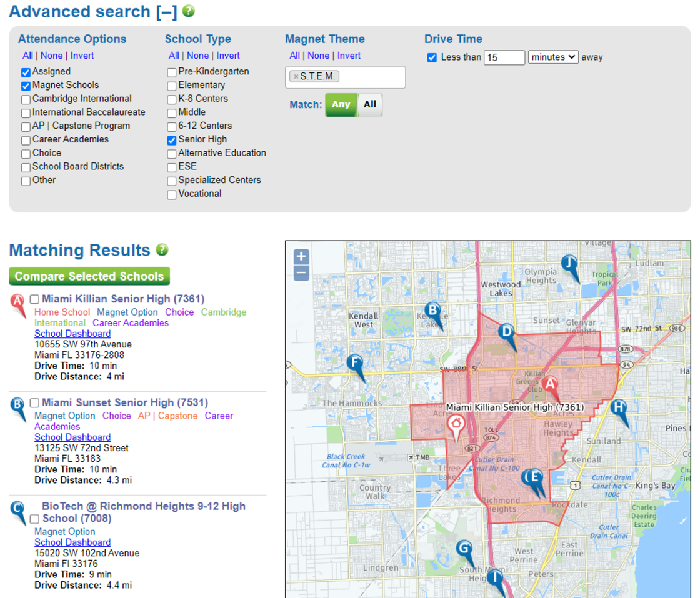Select All in Attendance Options
This screenshot has width=700, height=598.
(x=27, y=56)
